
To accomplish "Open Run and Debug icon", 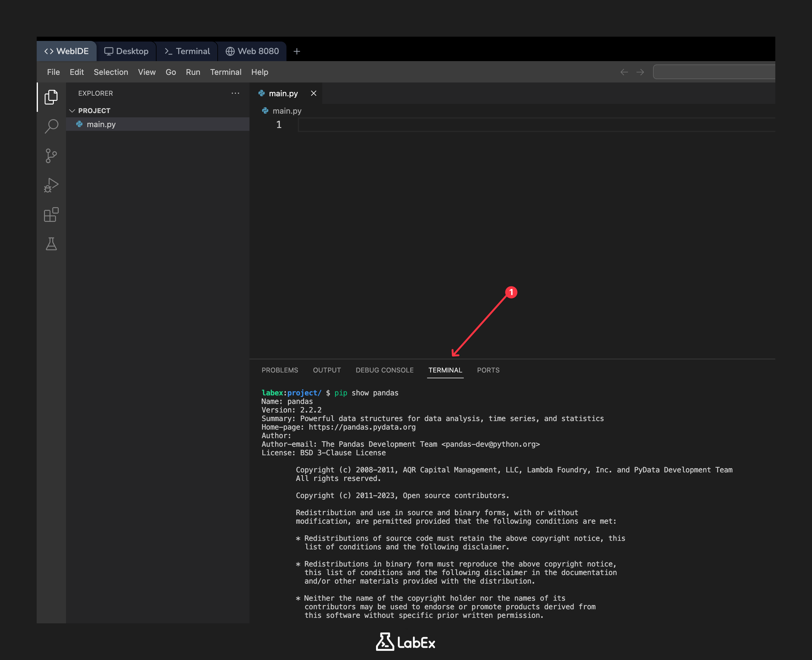I will point(51,185).
